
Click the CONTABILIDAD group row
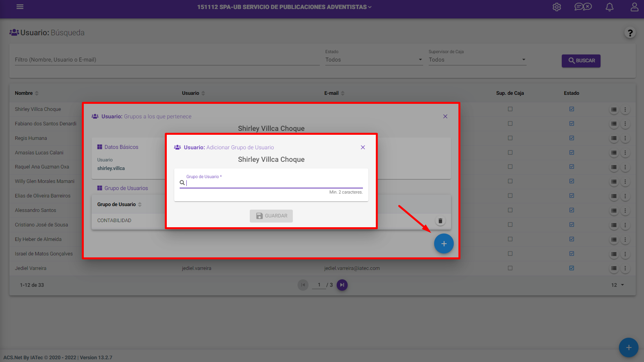click(271, 221)
